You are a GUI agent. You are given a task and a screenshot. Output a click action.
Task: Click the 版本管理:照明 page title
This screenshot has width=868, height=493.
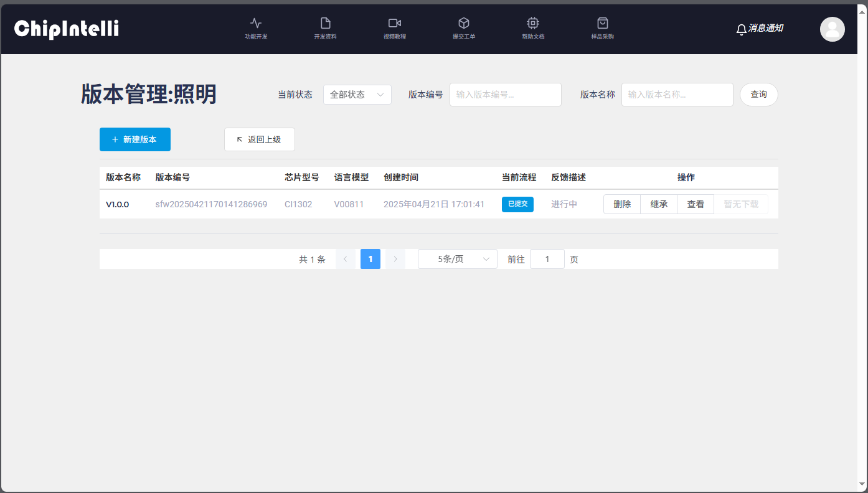pyautogui.click(x=149, y=94)
